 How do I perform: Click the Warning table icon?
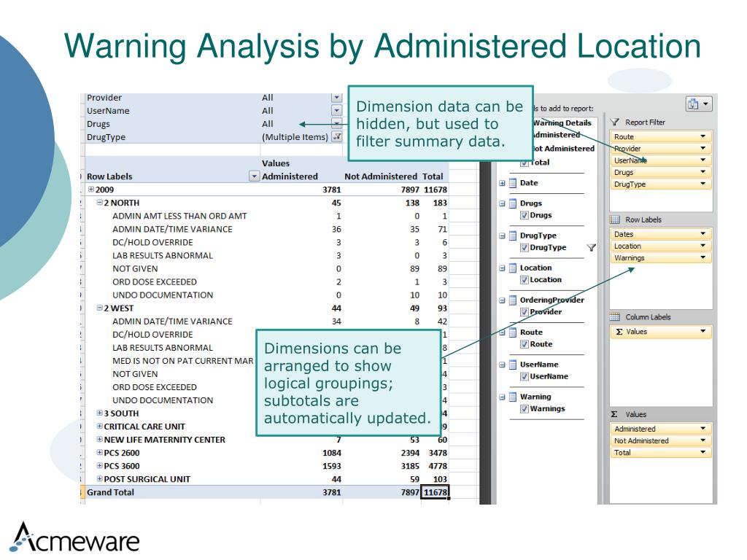[513, 397]
